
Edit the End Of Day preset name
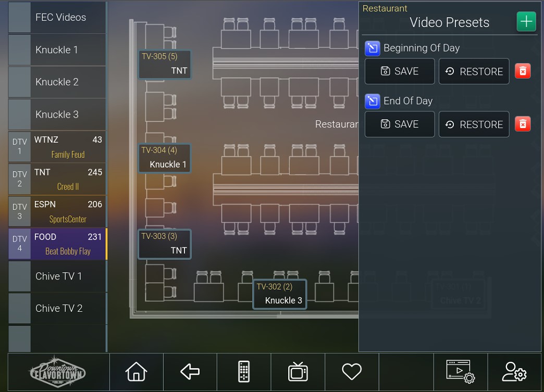[x=372, y=101]
